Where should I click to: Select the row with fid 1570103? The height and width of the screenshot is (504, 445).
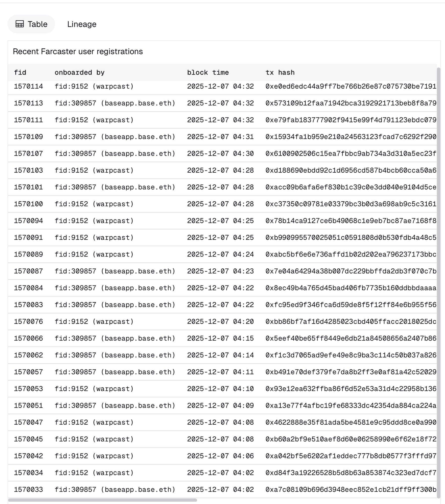pyautogui.click(x=28, y=170)
